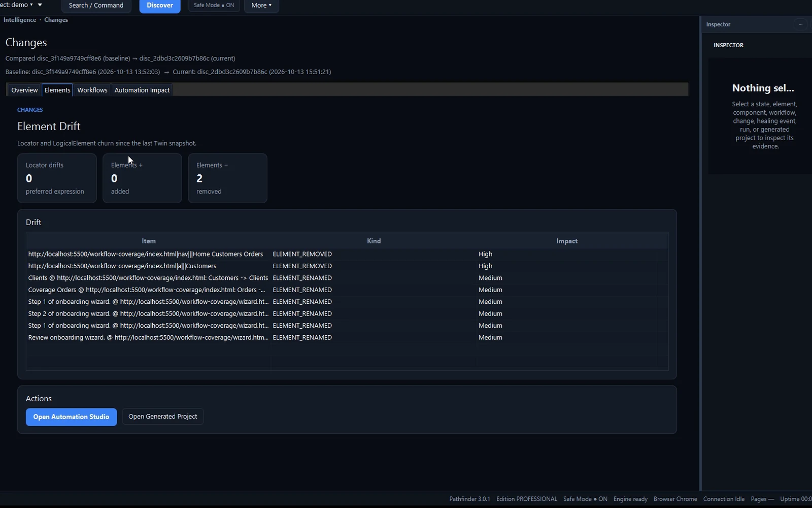Screen dimensions: 812x508
Task: Sort by the Kind column header
Action: pos(374,241)
